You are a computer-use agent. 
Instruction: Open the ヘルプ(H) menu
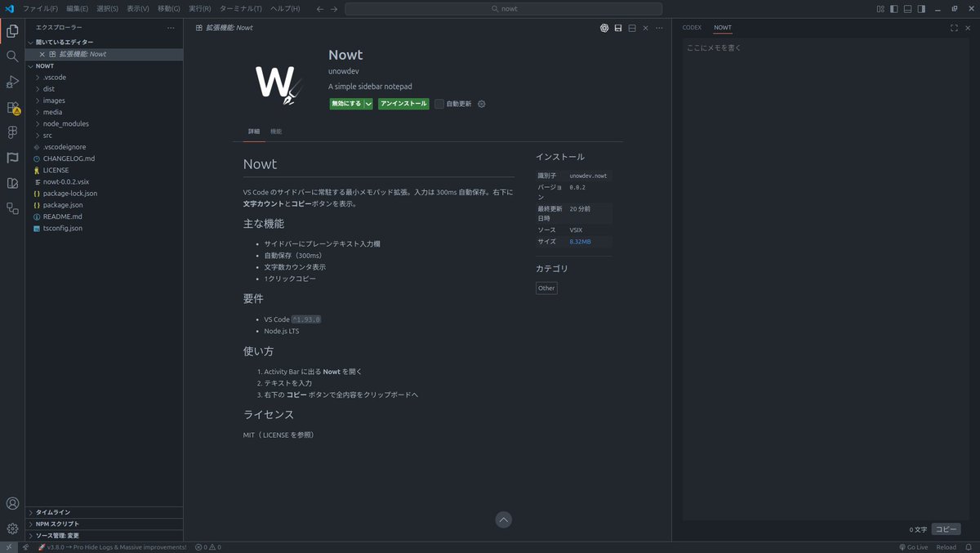(x=285, y=9)
